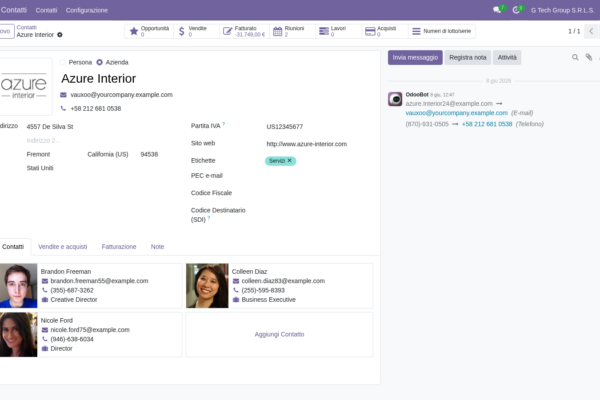This screenshot has height=400, width=600.
Task: Switch to the Contatti tab
Action: 13,247
